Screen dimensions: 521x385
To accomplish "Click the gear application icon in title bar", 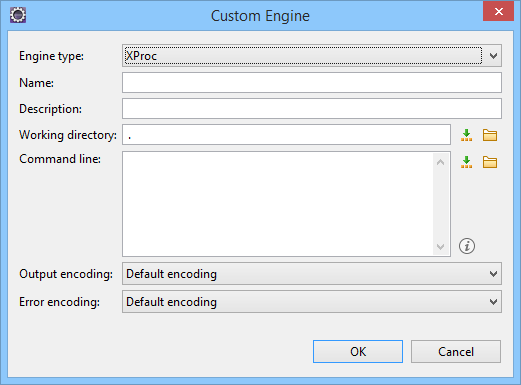I will (x=18, y=15).
